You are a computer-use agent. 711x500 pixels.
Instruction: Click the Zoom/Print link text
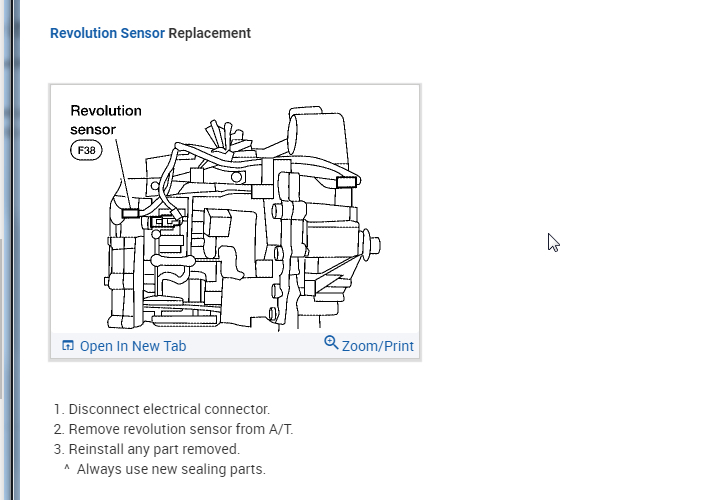tap(377, 346)
